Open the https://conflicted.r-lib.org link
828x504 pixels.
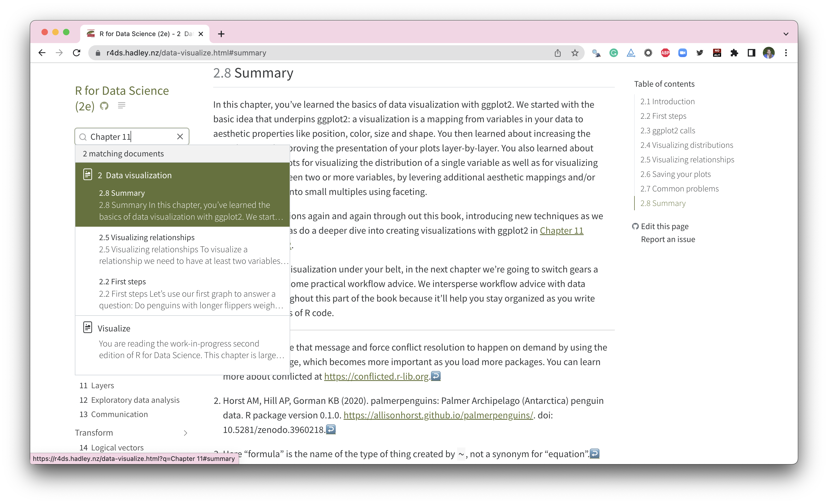point(376,376)
